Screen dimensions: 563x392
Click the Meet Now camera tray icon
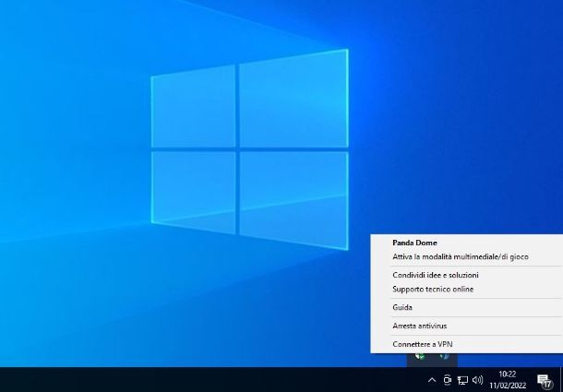448,380
